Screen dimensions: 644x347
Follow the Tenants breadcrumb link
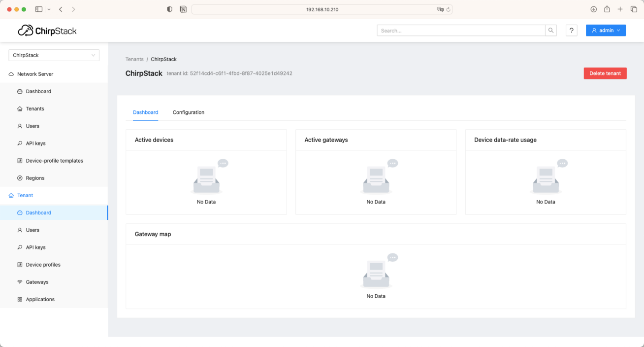click(134, 59)
